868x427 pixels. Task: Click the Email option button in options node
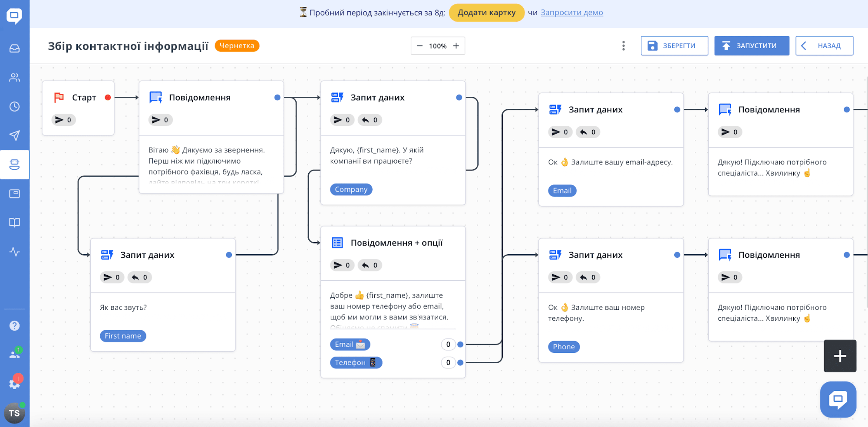pyautogui.click(x=350, y=345)
